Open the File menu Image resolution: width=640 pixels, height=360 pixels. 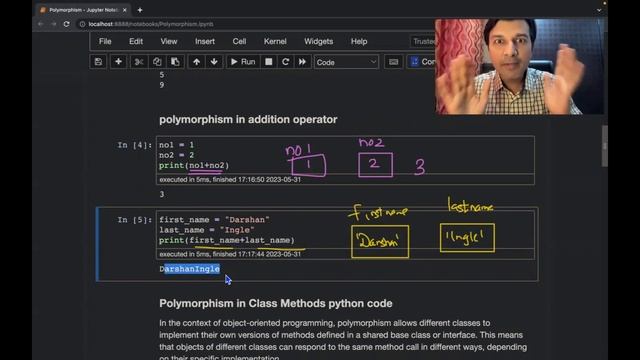pos(105,41)
